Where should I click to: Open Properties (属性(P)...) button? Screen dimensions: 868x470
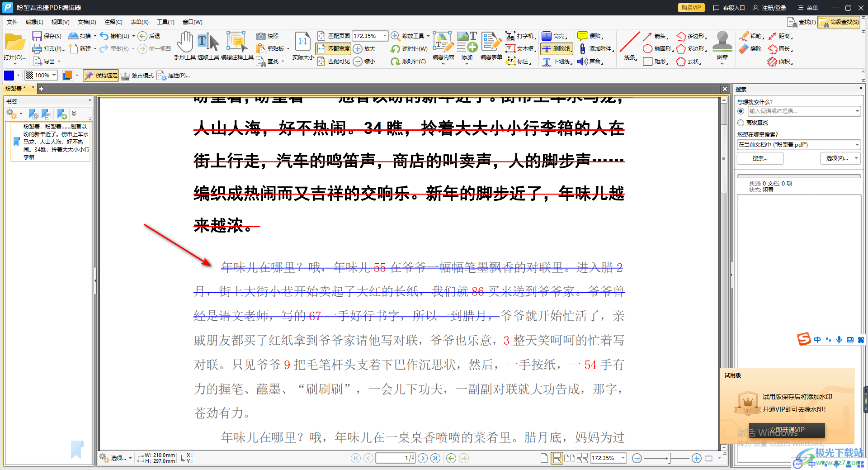pyautogui.click(x=174, y=76)
